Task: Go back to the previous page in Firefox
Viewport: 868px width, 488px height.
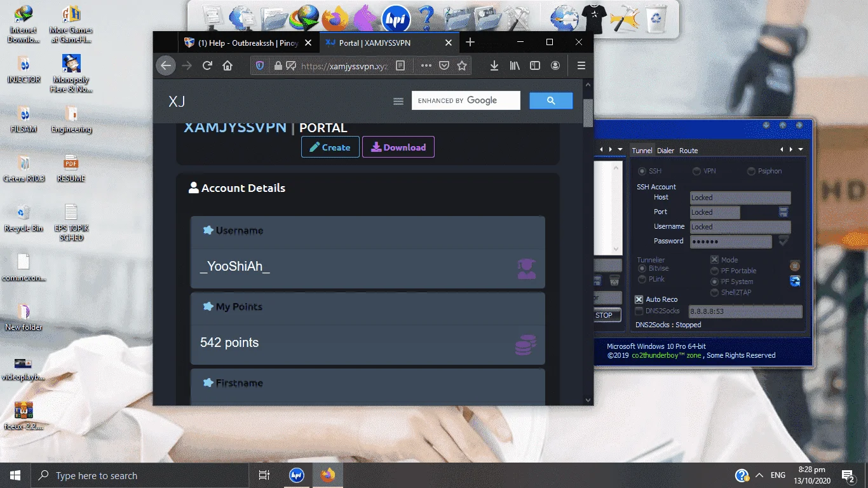Action: point(166,65)
